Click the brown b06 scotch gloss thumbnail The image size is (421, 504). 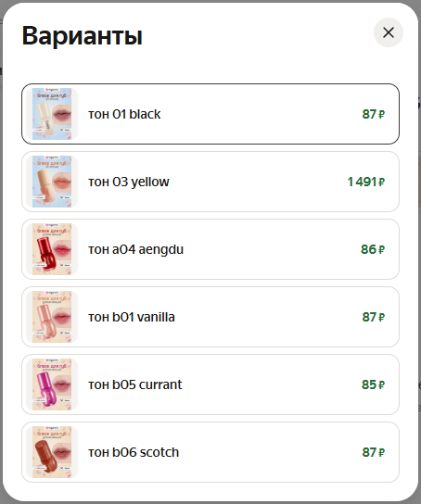click(52, 452)
